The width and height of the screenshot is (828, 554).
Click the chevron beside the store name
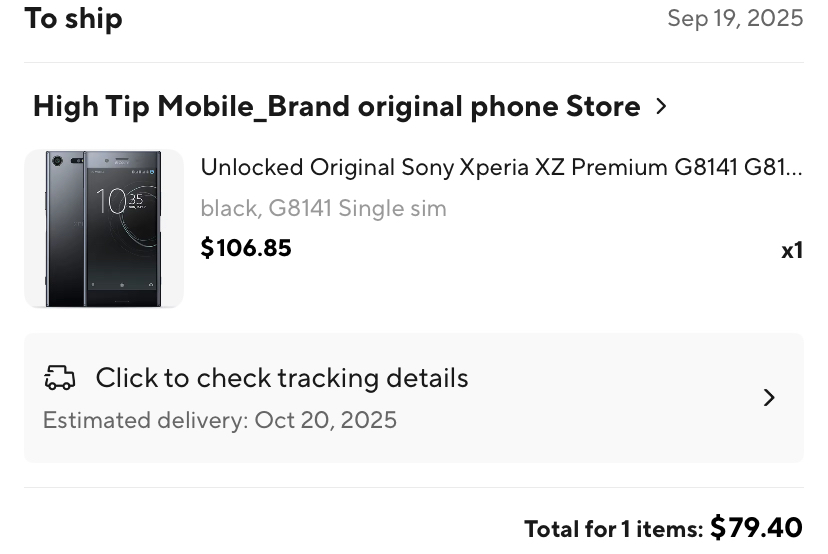pos(661,106)
